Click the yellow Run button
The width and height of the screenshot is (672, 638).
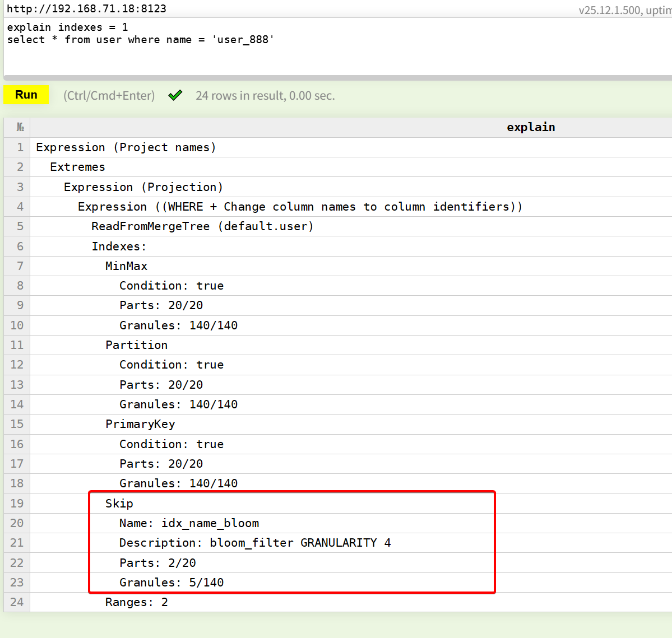pyautogui.click(x=26, y=95)
